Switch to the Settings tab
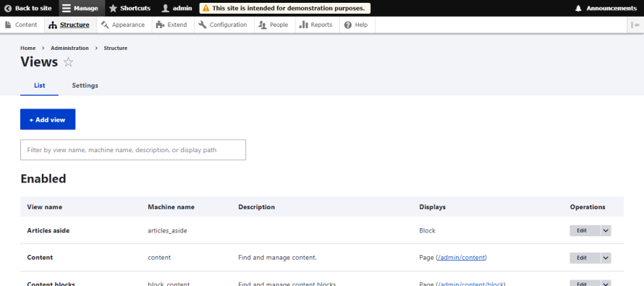644x286 pixels. click(85, 85)
